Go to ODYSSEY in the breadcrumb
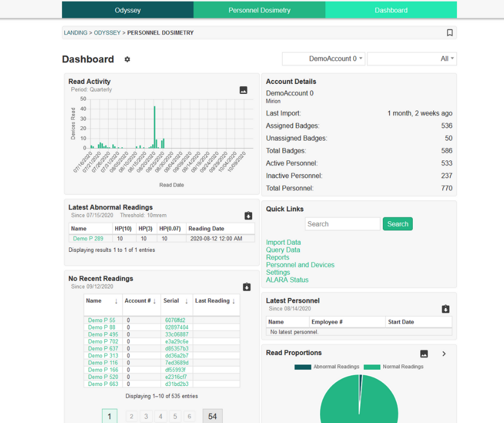The width and height of the screenshot is (504, 423). [107, 33]
